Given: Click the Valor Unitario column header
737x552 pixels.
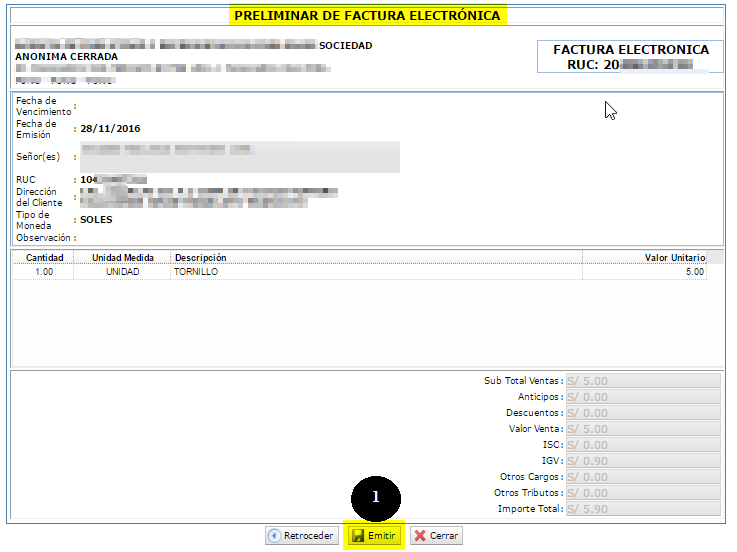Looking at the screenshot, I should point(675,258).
